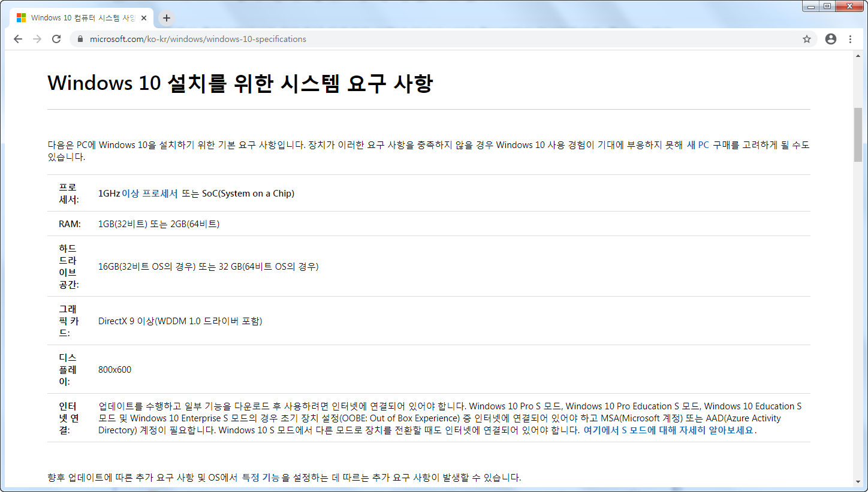Bookmark this page with the star
868x492 pixels.
(x=807, y=39)
